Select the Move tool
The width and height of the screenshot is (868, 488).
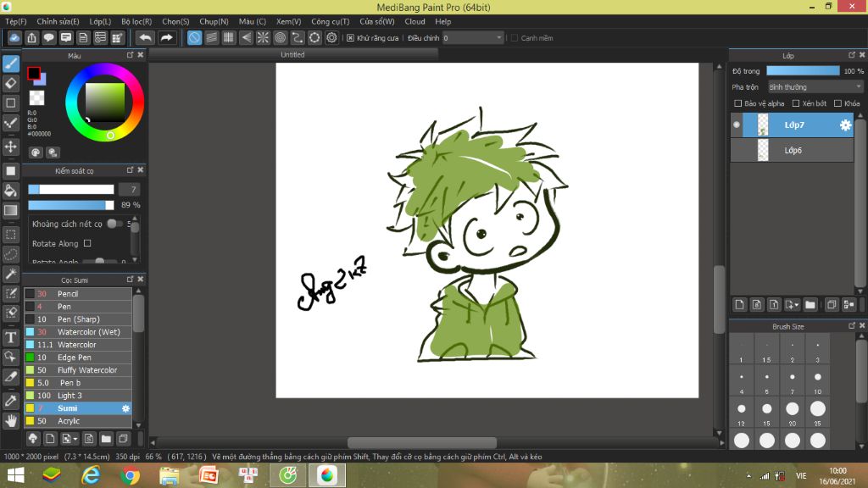pyautogui.click(x=10, y=147)
